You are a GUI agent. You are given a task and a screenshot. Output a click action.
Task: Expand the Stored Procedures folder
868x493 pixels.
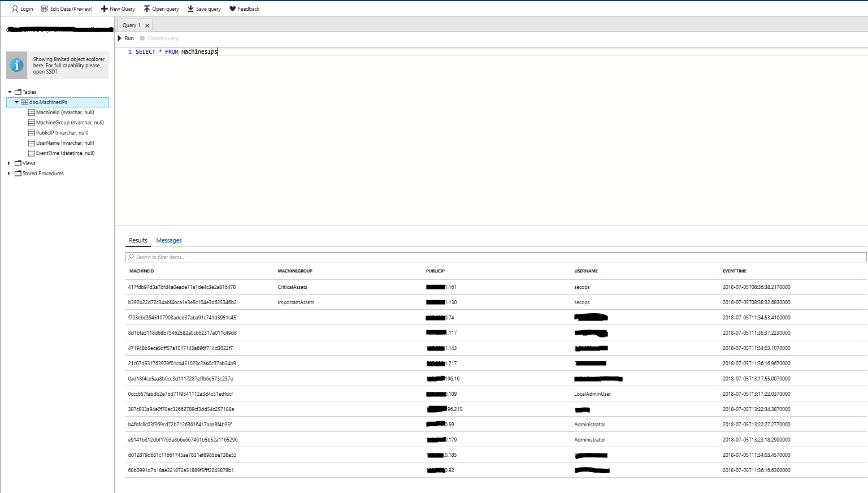(x=9, y=174)
